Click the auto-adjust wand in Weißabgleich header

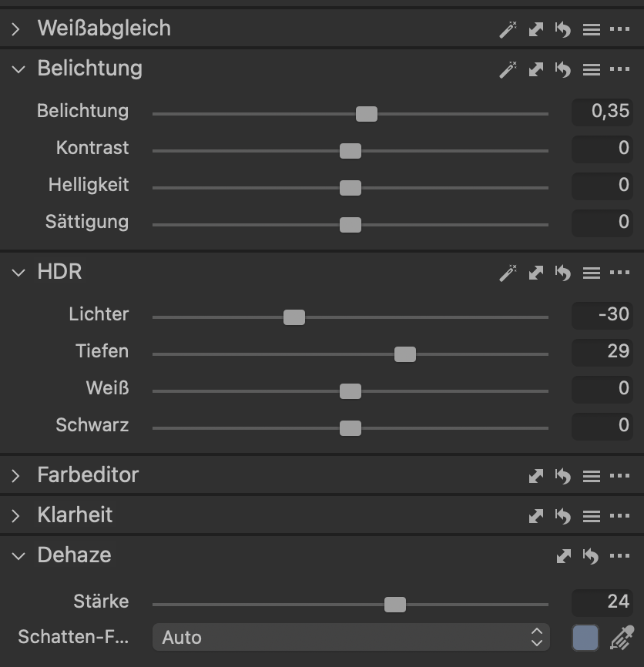click(508, 29)
